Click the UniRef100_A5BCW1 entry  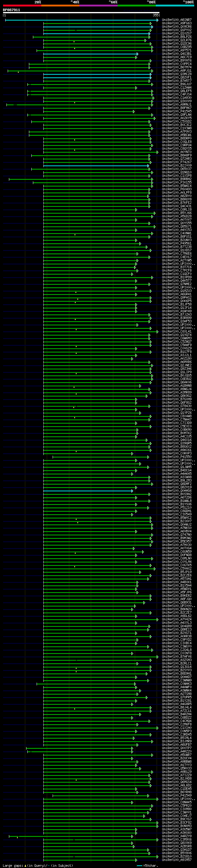tap(177, 135)
